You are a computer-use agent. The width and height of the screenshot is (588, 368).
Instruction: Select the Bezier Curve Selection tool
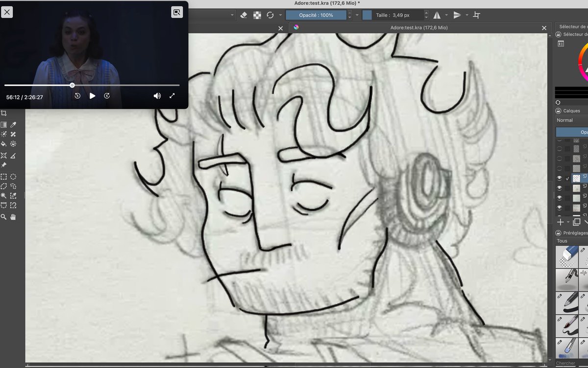(x=4, y=205)
